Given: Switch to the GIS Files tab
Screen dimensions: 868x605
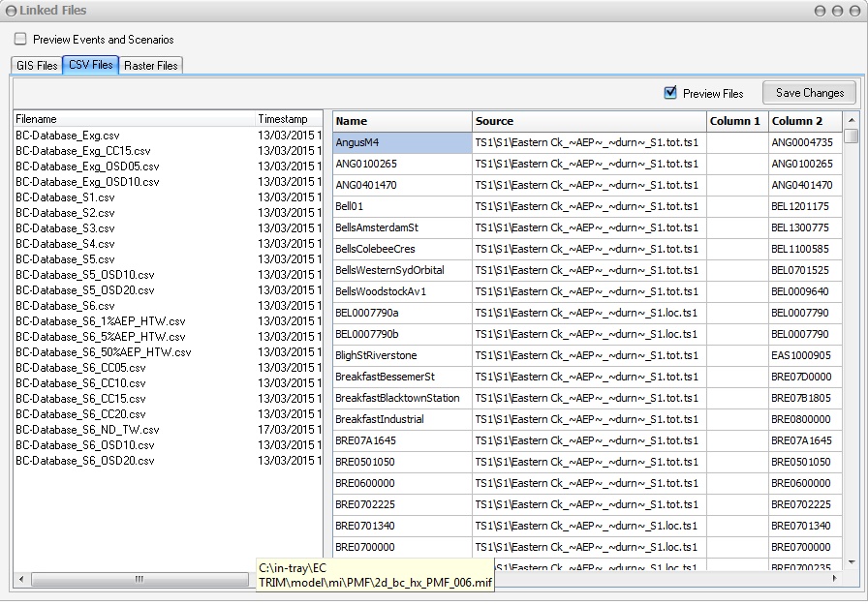Looking at the screenshot, I should [37, 66].
